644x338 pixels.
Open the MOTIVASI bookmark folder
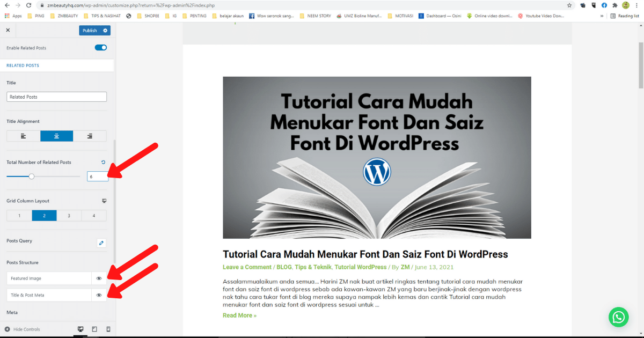click(400, 16)
